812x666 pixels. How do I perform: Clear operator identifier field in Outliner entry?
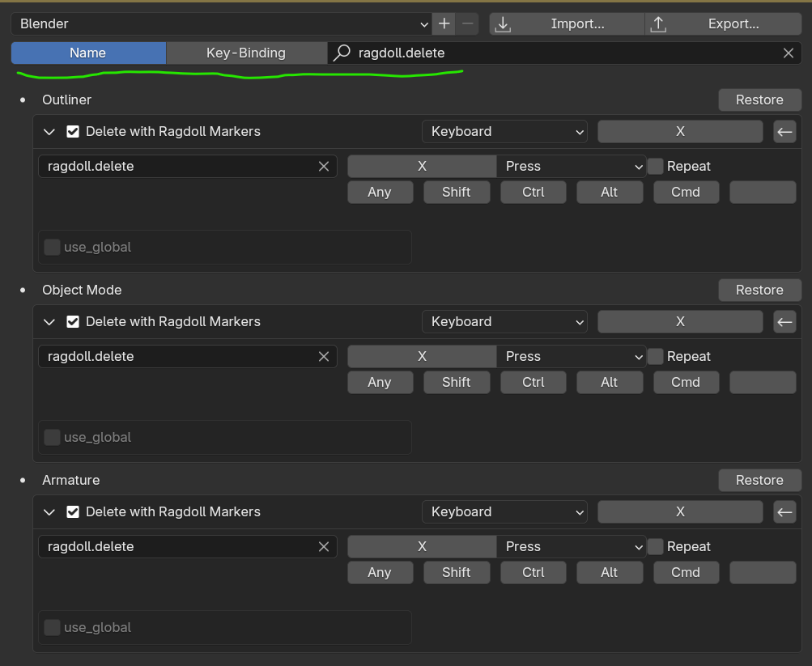(x=324, y=166)
